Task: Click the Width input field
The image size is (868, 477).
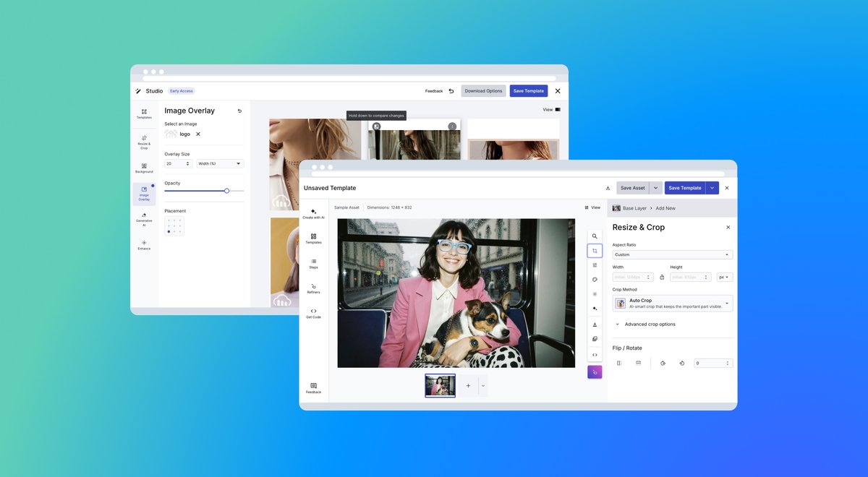Action: point(633,277)
